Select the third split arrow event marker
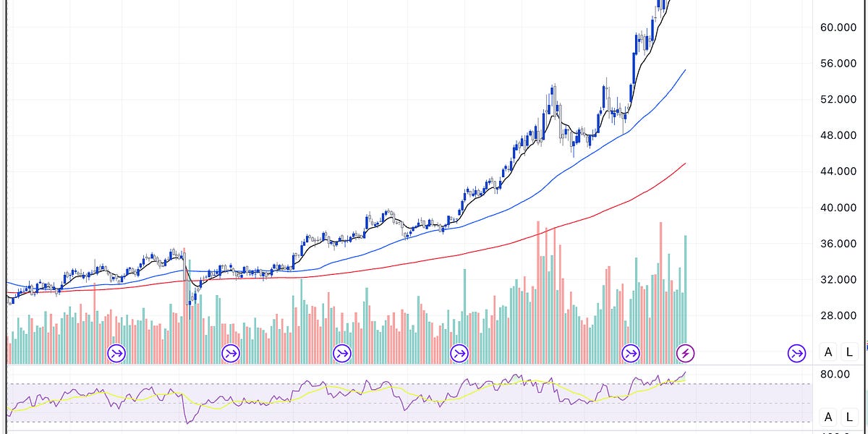This screenshot has width=868, height=434. click(341, 352)
